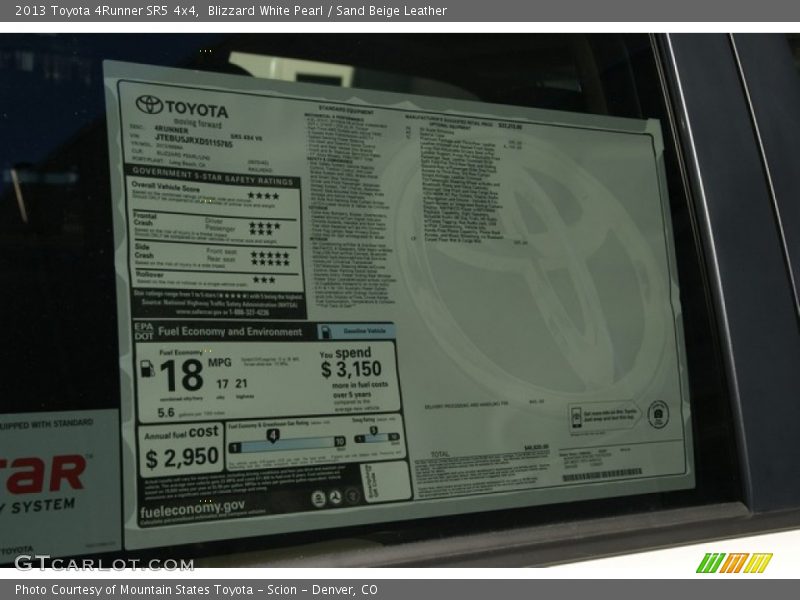Click the barcode at the sticker bottom
800x600 pixels.
coord(602,474)
